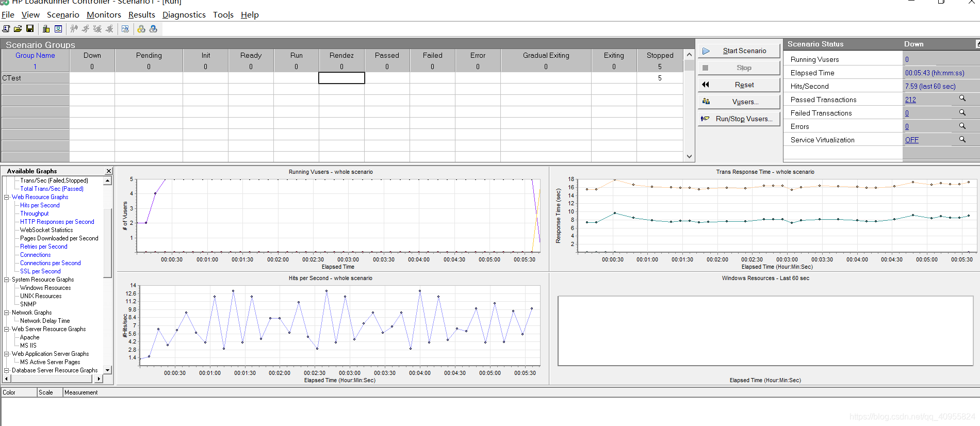
Task: Open the Results menu
Action: click(x=142, y=15)
